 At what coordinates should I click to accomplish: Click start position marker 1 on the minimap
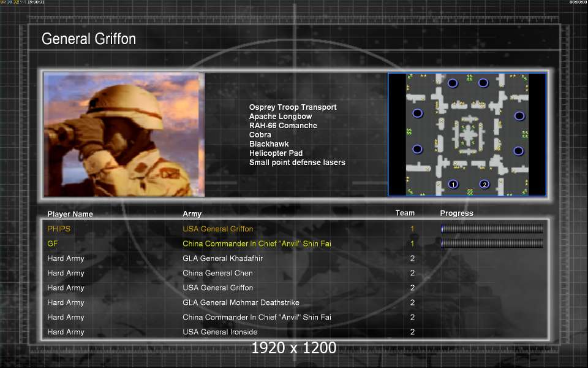tap(453, 184)
